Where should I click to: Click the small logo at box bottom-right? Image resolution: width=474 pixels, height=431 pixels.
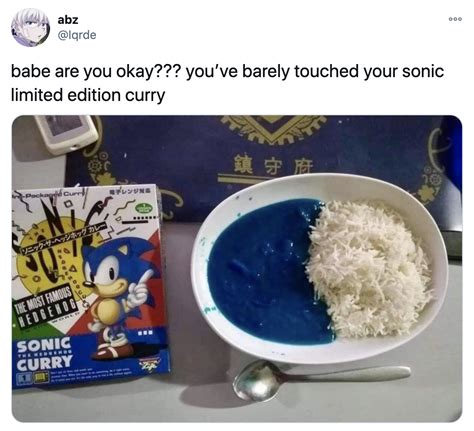(149, 363)
